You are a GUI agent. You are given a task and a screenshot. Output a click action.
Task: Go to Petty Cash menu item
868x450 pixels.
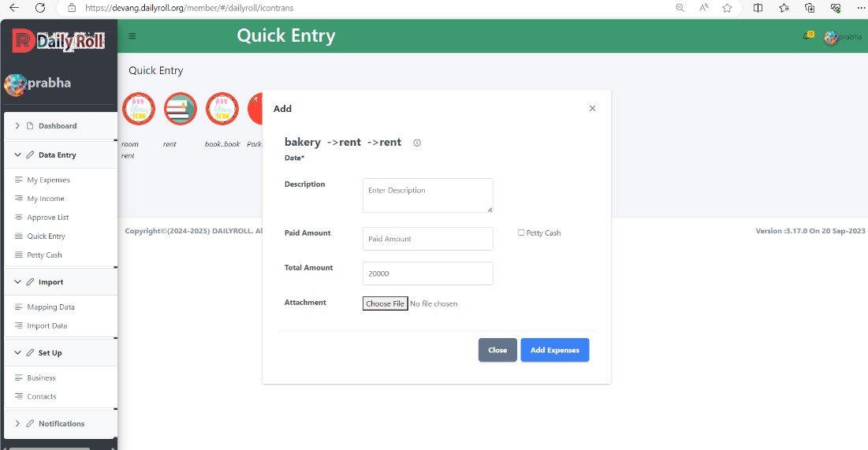point(44,255)
